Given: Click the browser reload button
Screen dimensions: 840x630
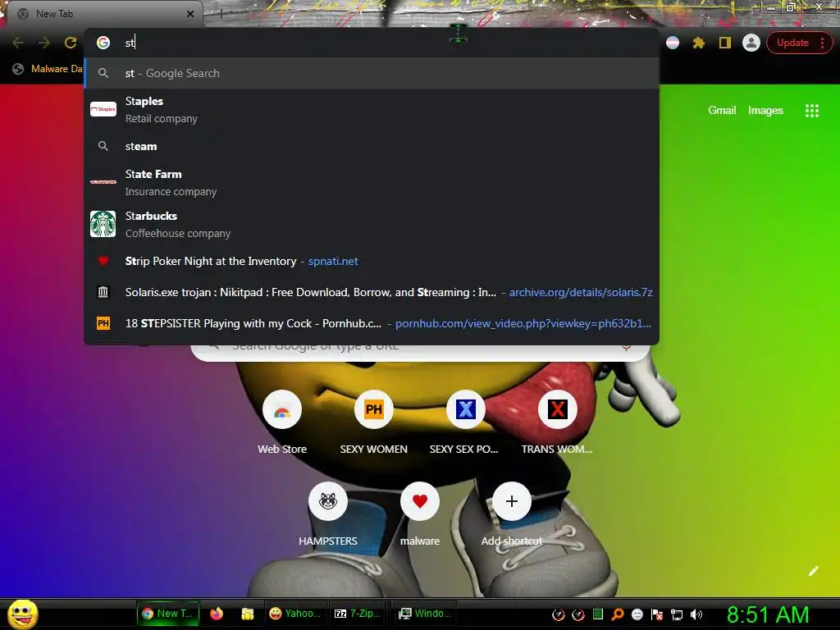Looking at the screenshot, I should tap(71, 43).
